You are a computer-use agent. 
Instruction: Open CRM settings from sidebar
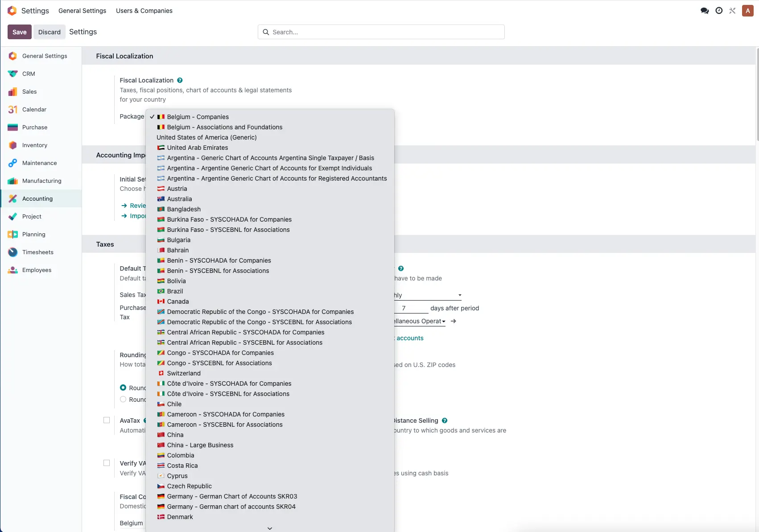[x=29, y=74]
